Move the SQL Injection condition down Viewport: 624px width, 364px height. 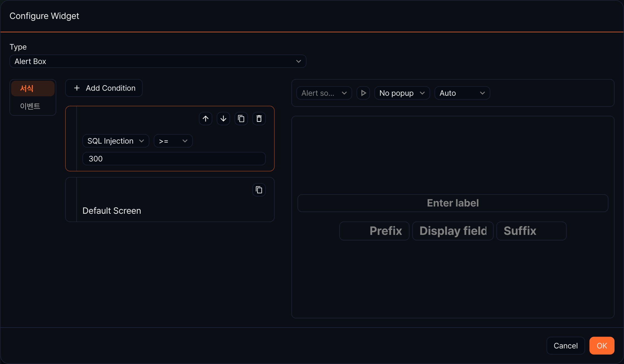tap(223, 119)
